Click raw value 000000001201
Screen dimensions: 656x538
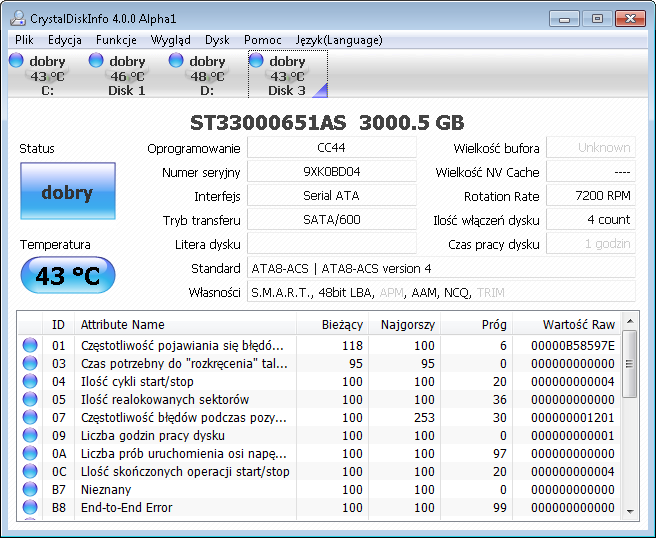pyautogui.click(x=573, y=418)
